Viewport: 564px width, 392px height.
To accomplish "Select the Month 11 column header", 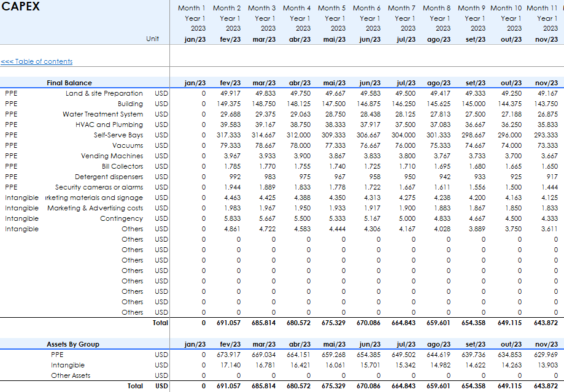I will pos(542,8).
